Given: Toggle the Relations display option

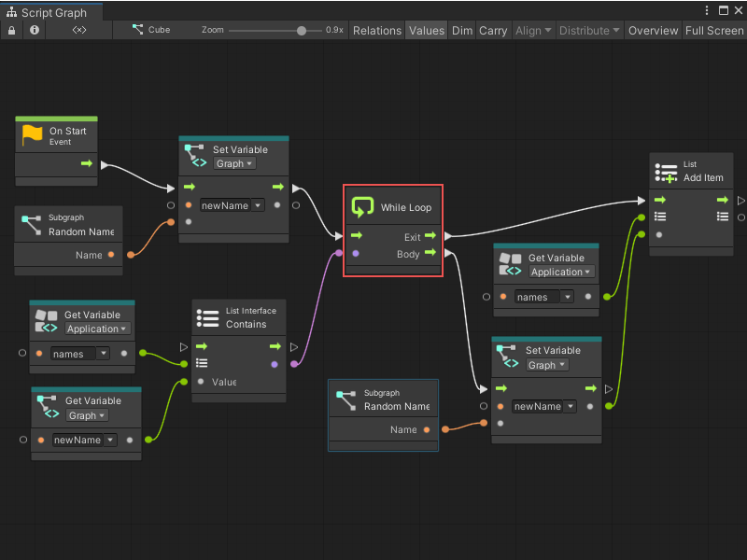Looking at the screenshot, I should [x=377, y=30].
